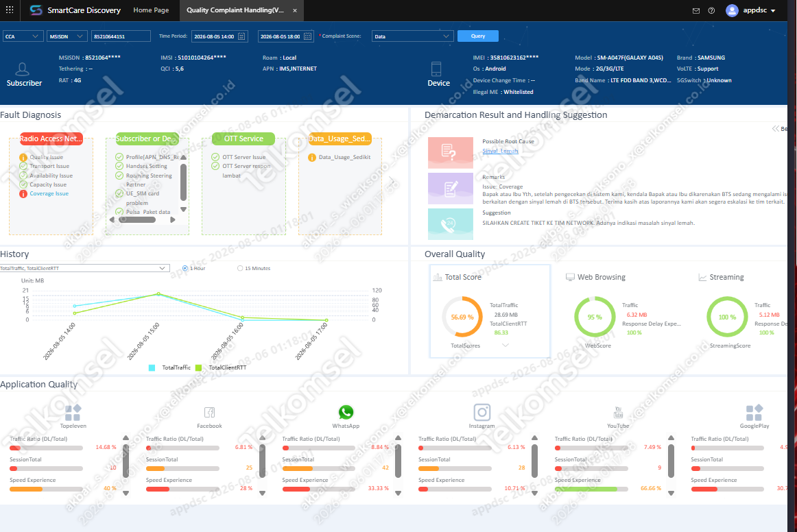Viewport: 797px width, 532px height.
Task: Click the Subscriber list horizontal scrollbar
Action: [x=137, y=220]
